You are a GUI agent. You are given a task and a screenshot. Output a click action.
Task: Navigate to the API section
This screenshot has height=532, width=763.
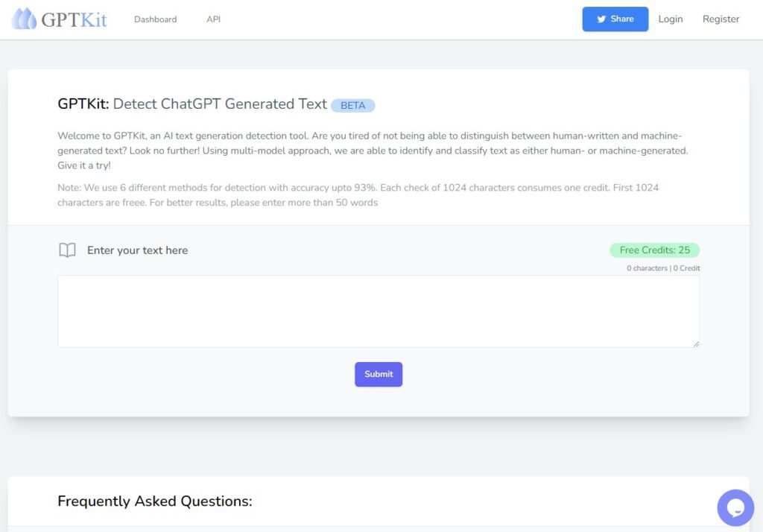click(x=213, y=19)
